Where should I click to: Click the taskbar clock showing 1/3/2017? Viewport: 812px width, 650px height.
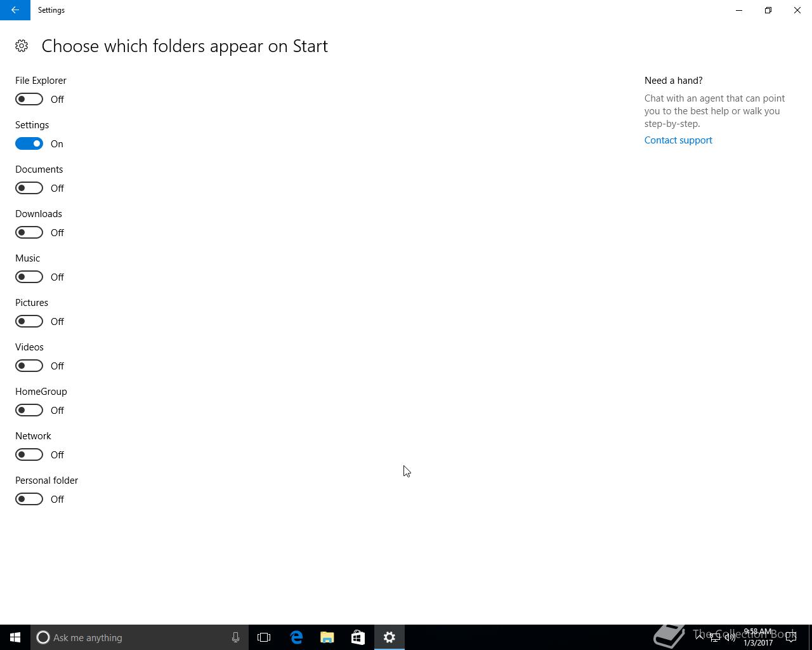pyautogui.click(x=758, y=637)
